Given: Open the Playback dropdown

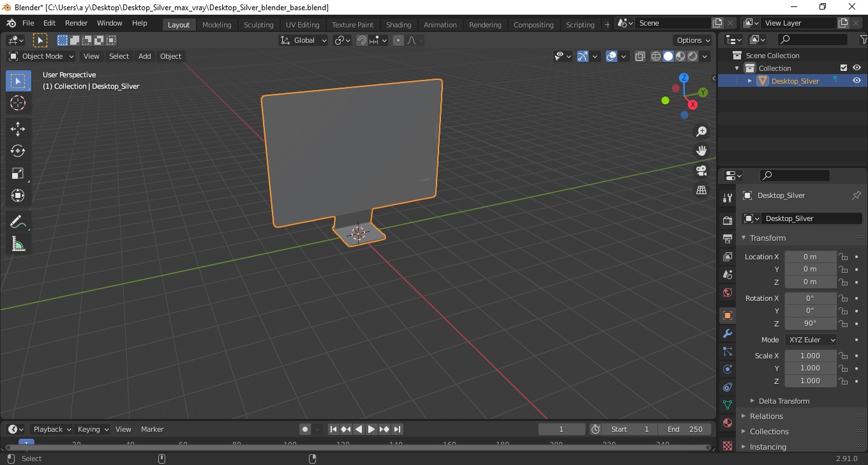Looking at the screenshot, I should pos(52,429).
